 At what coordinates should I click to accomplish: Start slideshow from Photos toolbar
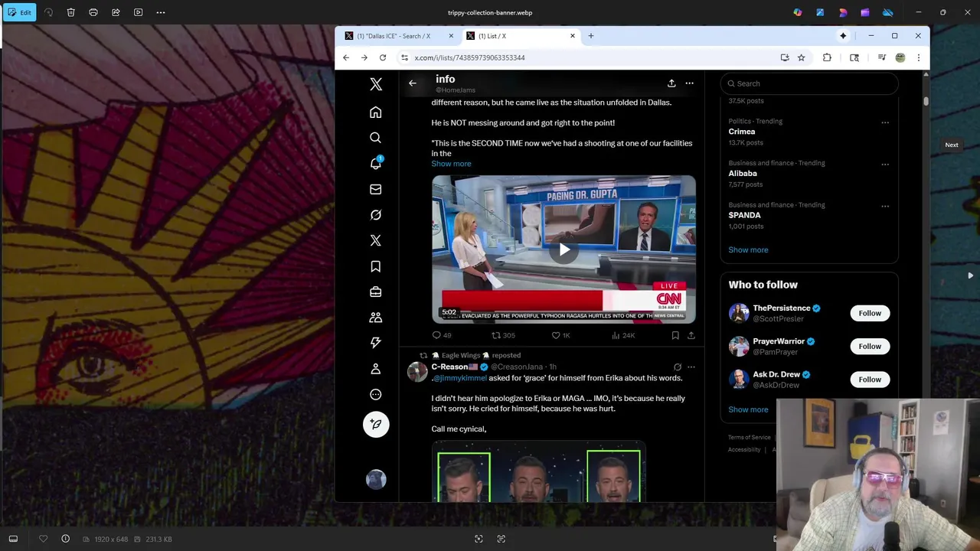(x=139, y=12)
